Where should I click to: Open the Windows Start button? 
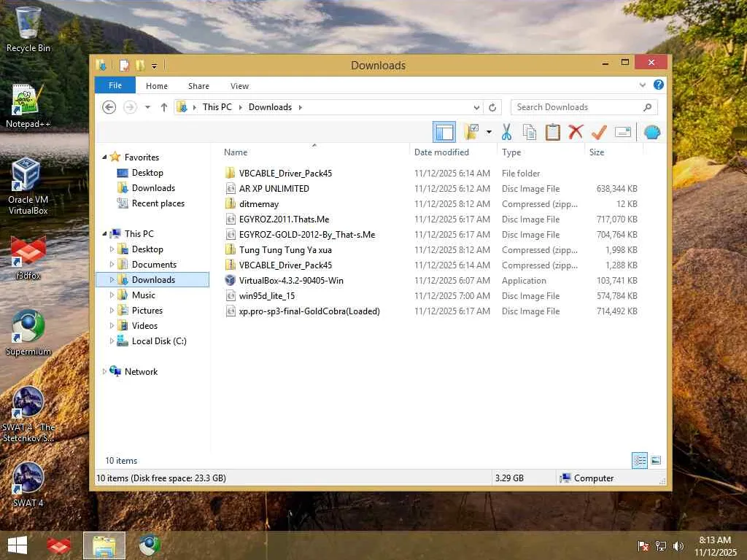coord(18,545)
